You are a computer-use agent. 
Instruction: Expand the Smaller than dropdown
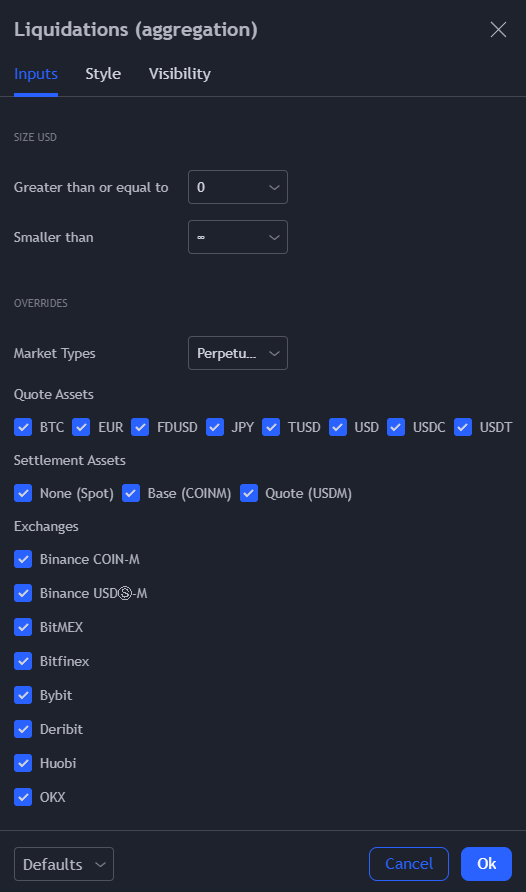point(238,237)
